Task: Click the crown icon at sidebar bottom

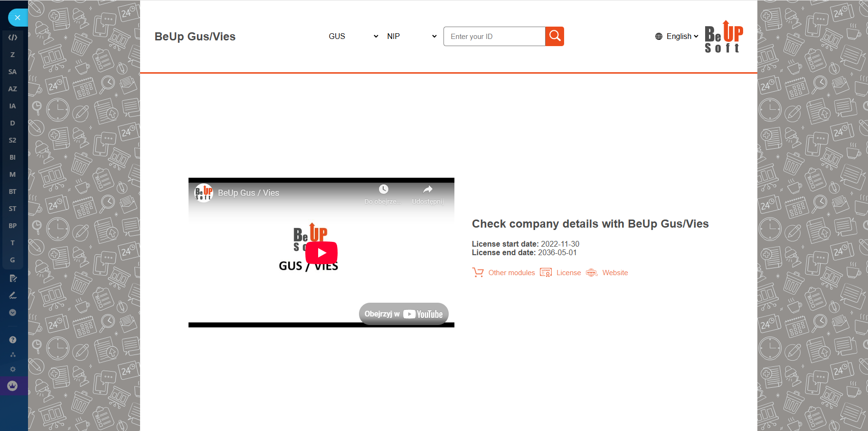Action: point(13,386)
